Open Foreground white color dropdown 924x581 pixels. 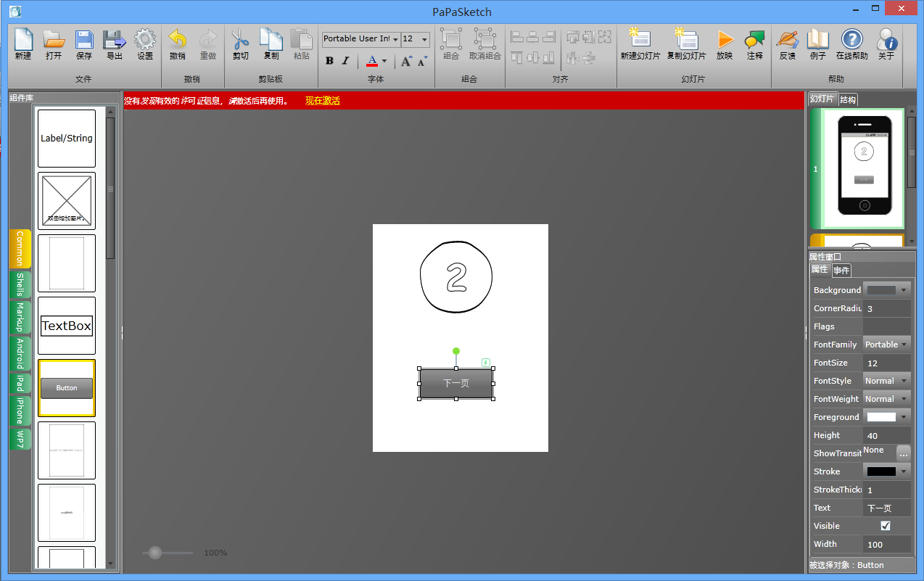(887, 417)
